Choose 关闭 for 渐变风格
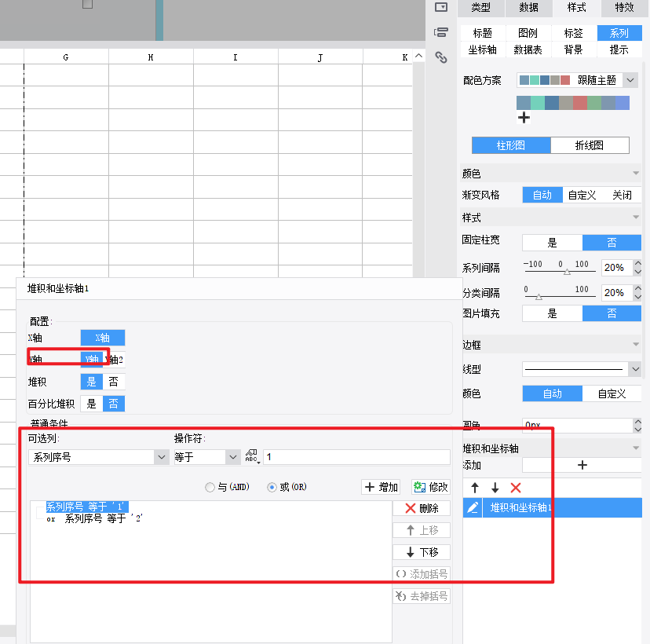This screenshot has width=650, height=644. pyautogui.click(x=622, y=195)
